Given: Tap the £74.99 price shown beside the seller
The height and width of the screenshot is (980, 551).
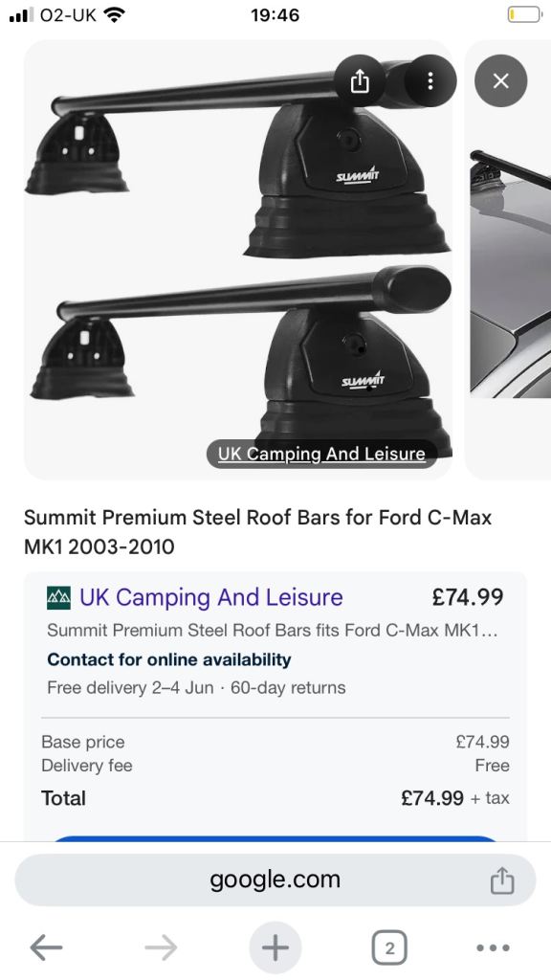Looking at the screenshot, I should pyautogui.click(x=469, y=596).
